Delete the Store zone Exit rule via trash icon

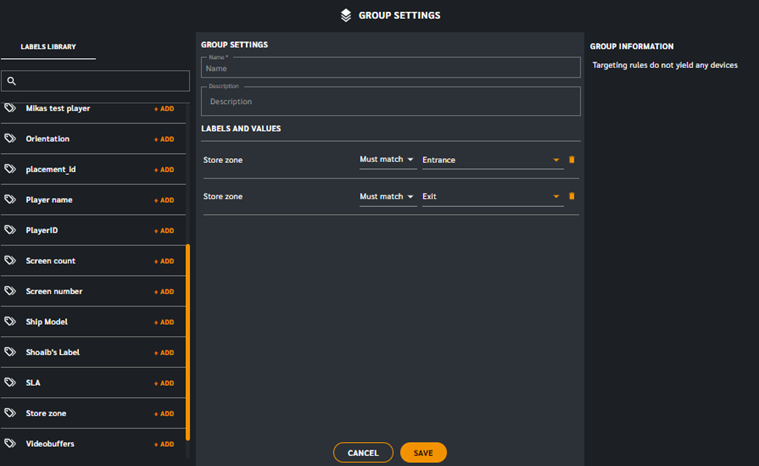572,196
